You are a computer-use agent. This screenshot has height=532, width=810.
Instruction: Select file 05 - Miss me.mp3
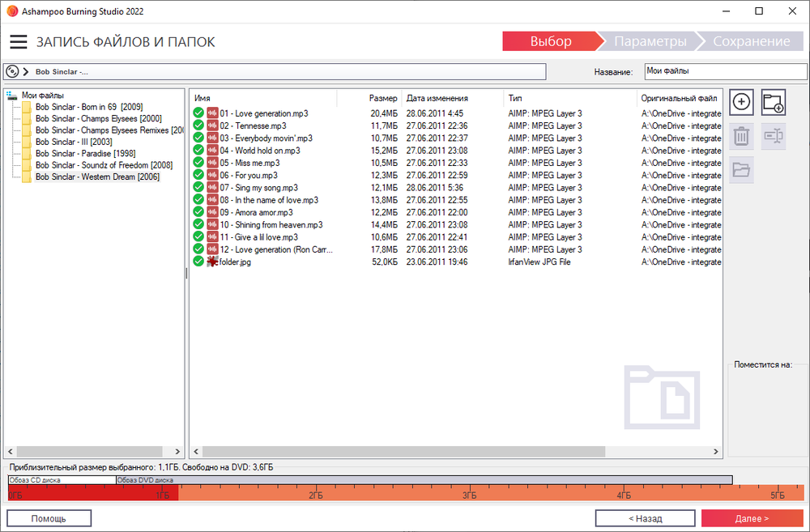coord(249,163)
